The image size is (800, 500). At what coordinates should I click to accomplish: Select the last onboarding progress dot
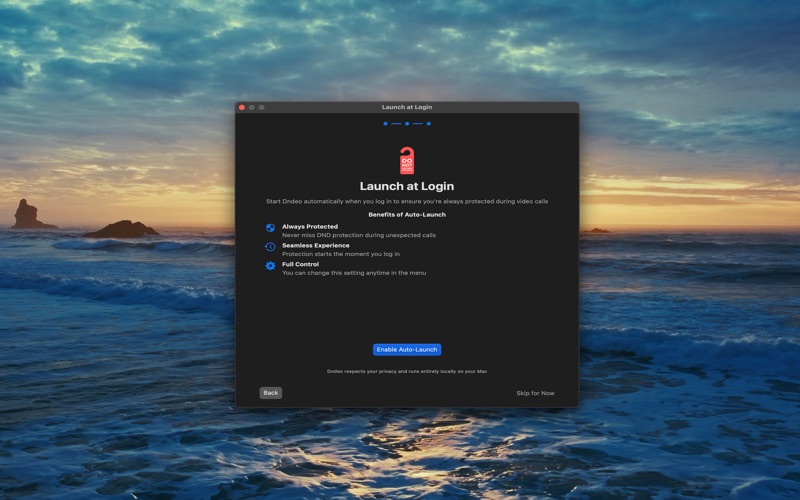coord(429,123)
